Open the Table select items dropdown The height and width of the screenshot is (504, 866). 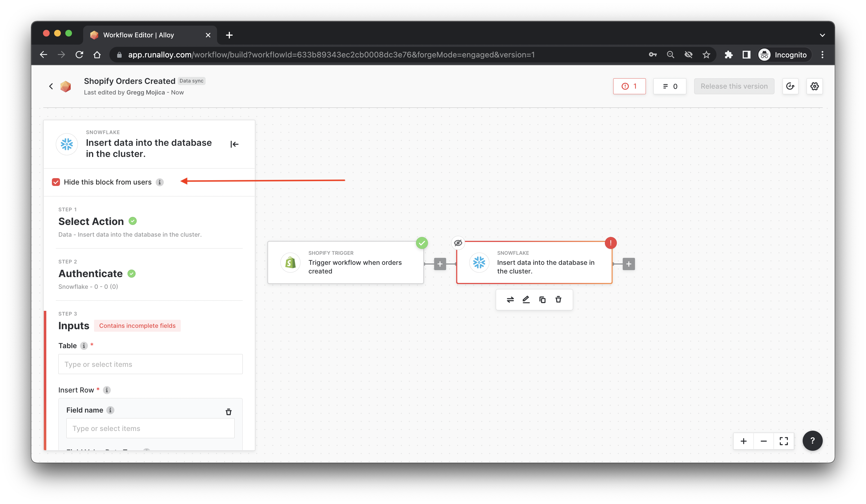pos(150,364)
